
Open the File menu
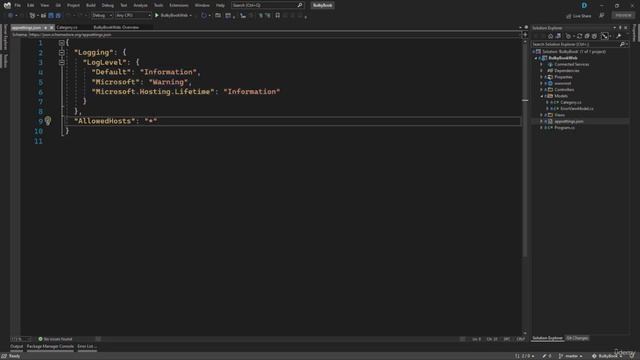18,5
